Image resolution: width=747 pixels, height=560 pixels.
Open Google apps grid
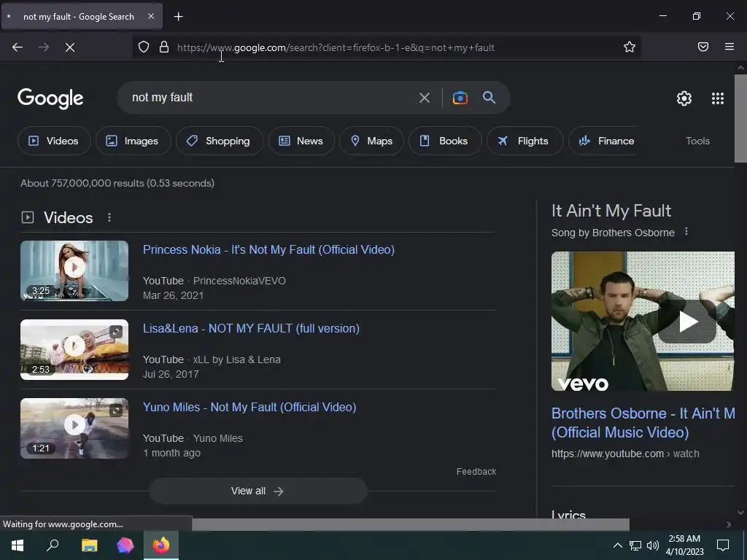[718, 98]
